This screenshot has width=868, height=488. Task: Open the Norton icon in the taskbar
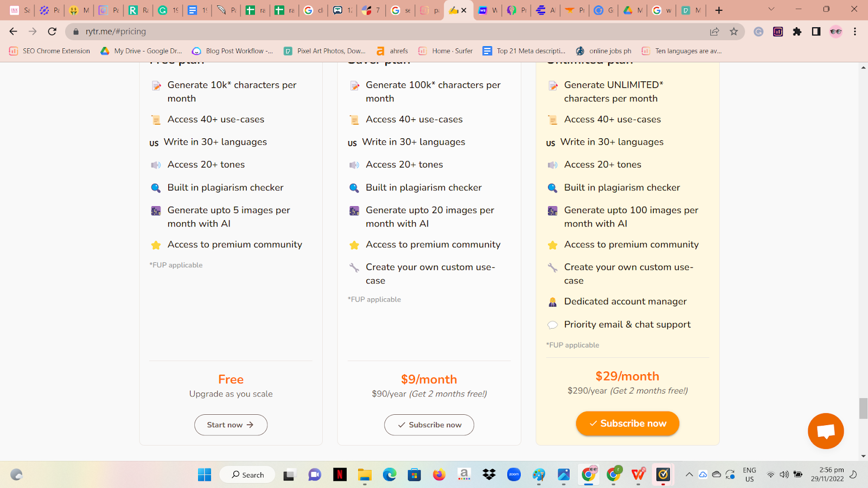[663, 475]
